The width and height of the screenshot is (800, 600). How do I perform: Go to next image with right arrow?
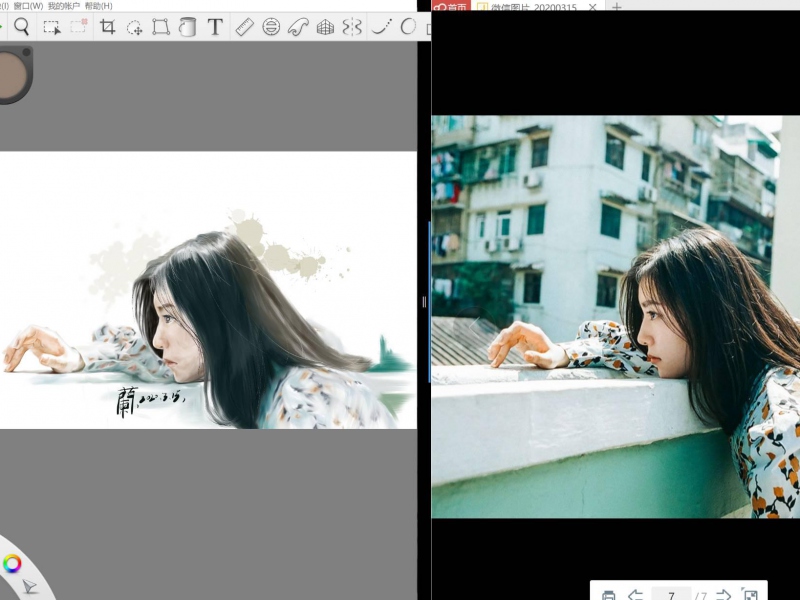[723, 595]
